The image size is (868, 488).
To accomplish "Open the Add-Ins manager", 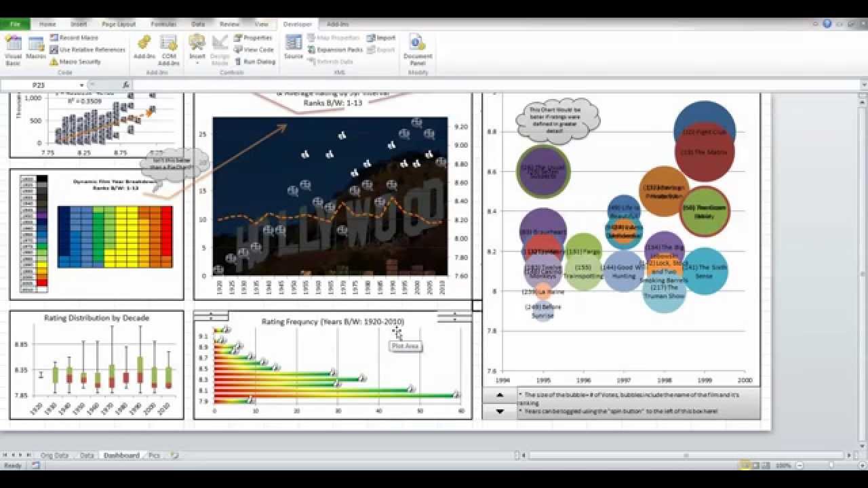I will click(144, 47).
